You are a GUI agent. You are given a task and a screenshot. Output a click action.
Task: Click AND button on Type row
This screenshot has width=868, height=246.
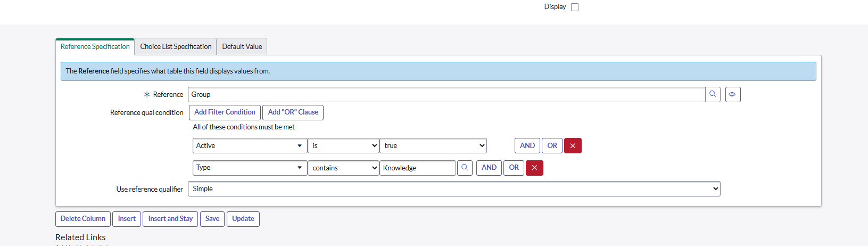(489, 168)
